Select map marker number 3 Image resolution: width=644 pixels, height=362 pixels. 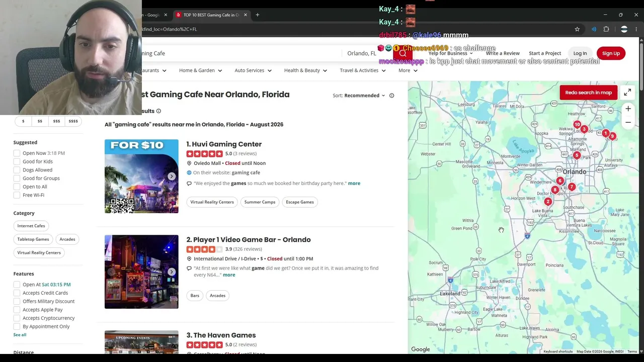(584, 130)
